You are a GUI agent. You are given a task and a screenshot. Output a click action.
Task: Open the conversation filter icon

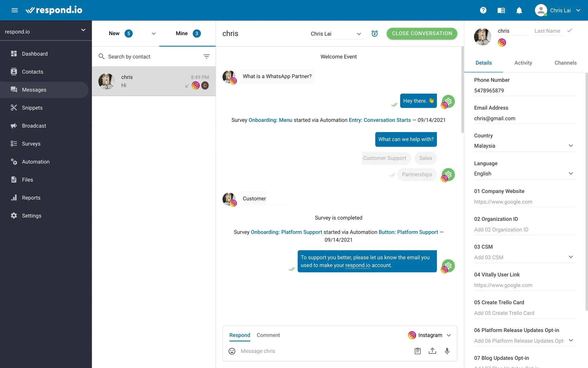coord(207,56)
